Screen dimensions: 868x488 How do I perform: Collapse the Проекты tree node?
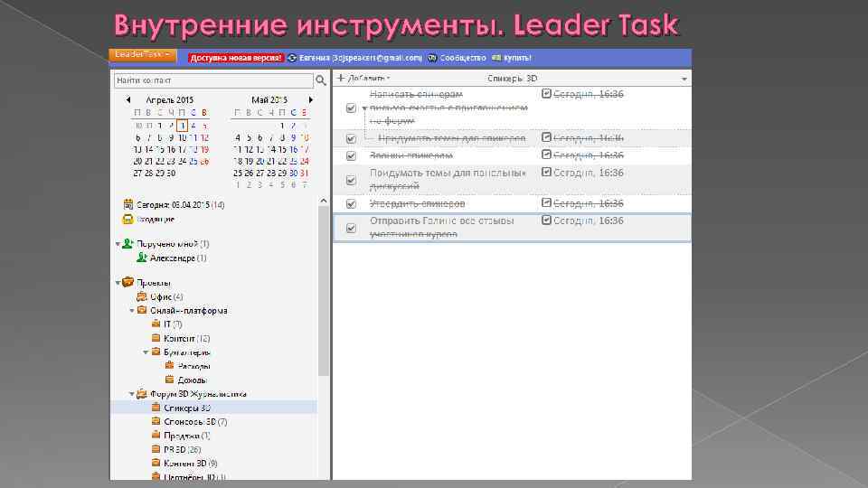coord(118,283)
